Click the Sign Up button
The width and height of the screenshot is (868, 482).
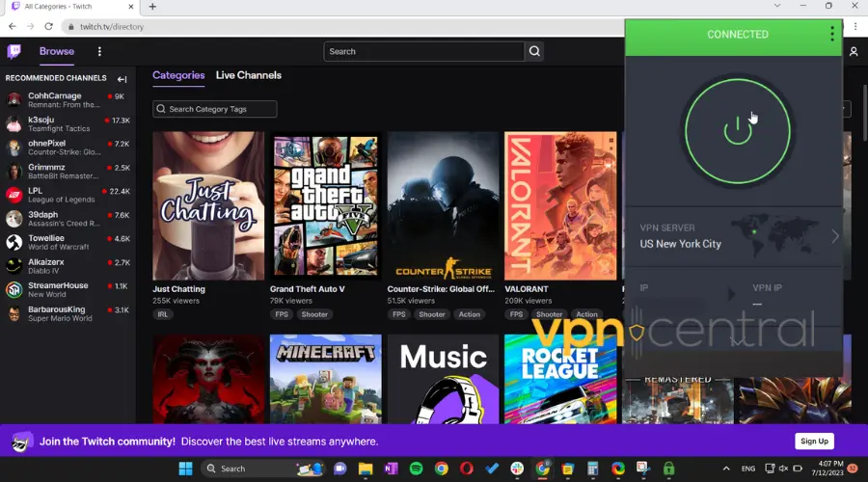pos(814,442)
